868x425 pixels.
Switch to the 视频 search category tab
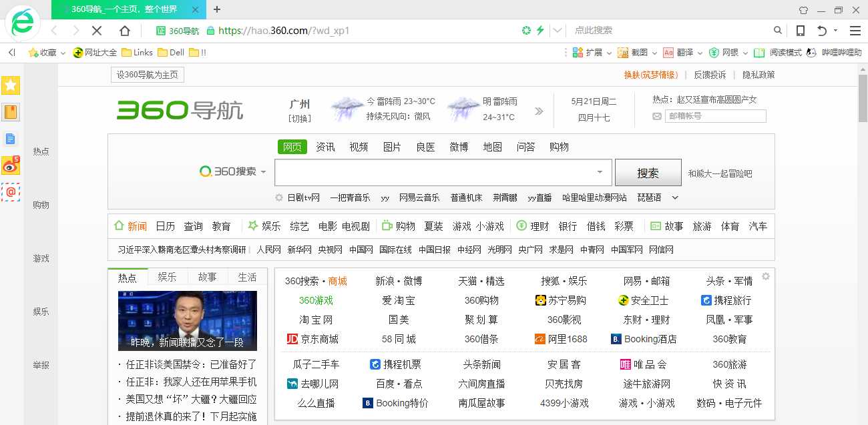(359, 147)
